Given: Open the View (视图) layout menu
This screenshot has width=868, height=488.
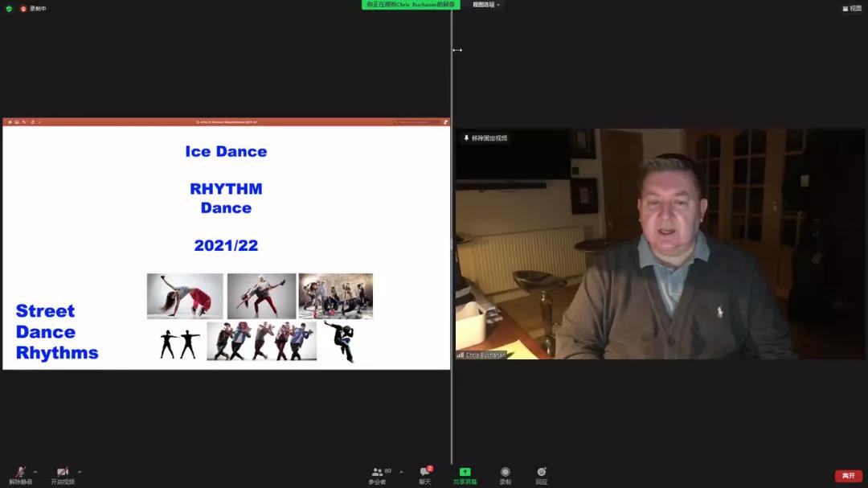Looking at the screenshot, I should coord(851,9).
